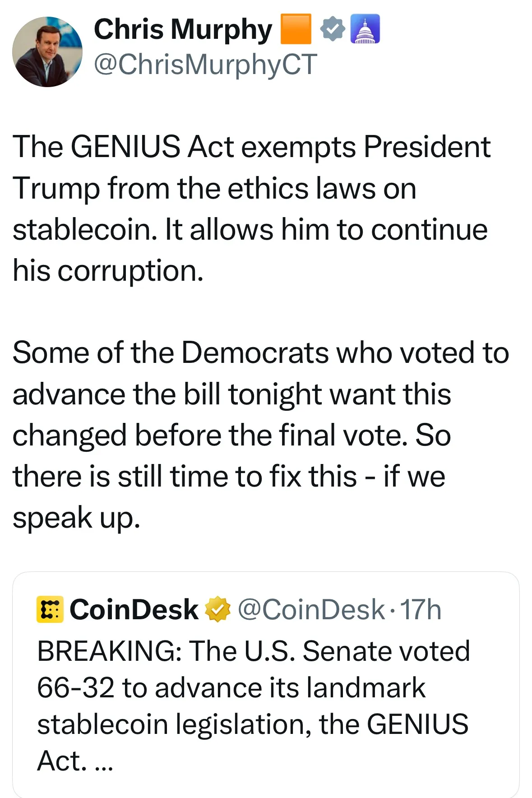Click the @CoinDesk handle
This screenshot has height=798, width=532.
(311, 610)
